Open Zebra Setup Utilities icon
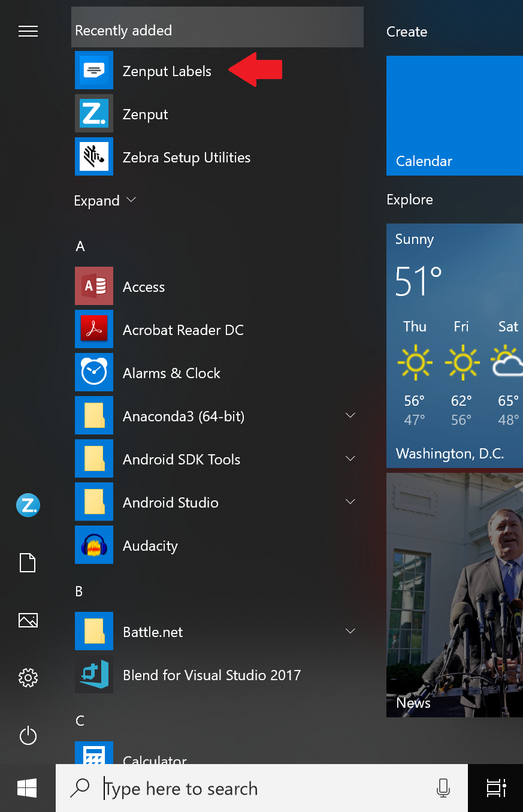This screenshot has width=523, height=812. click(94, 157)
